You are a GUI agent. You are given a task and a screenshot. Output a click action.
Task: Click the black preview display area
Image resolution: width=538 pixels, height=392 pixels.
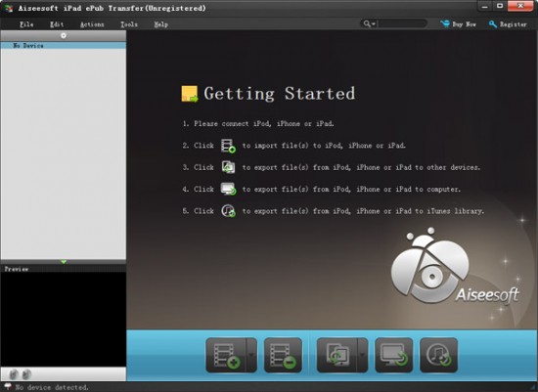point(64,320)
